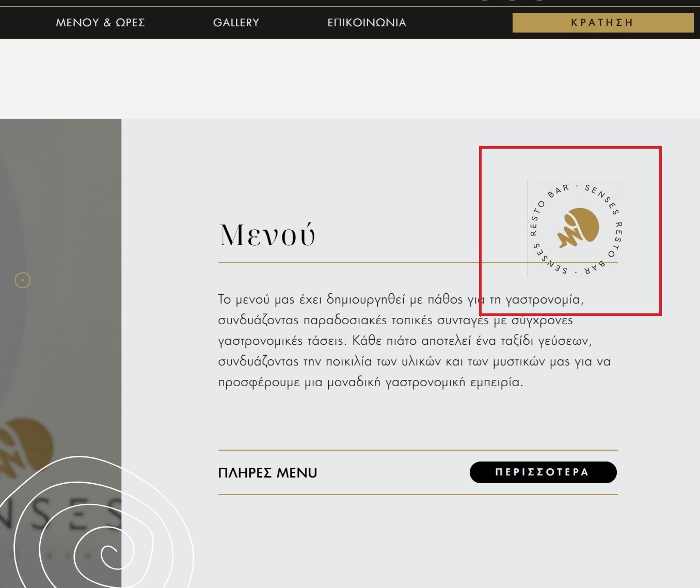Image resolution: width=700 pixels, height=588 pixels.
Task: Go to the GALLERY page
Action: pos(236,23)
